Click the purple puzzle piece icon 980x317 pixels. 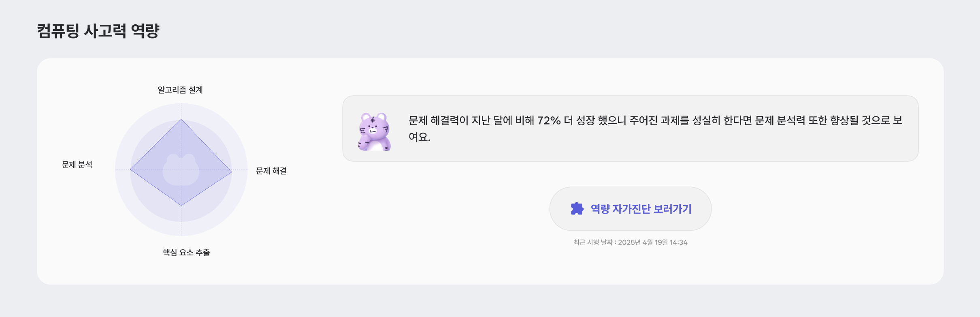pyautogui.click(x=577, y=209)
